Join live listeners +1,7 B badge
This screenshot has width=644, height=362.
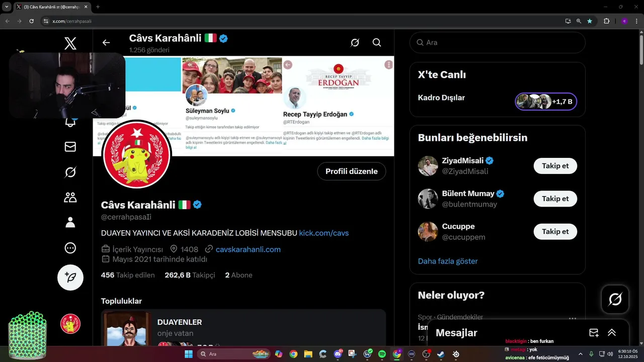coord(546,102)
